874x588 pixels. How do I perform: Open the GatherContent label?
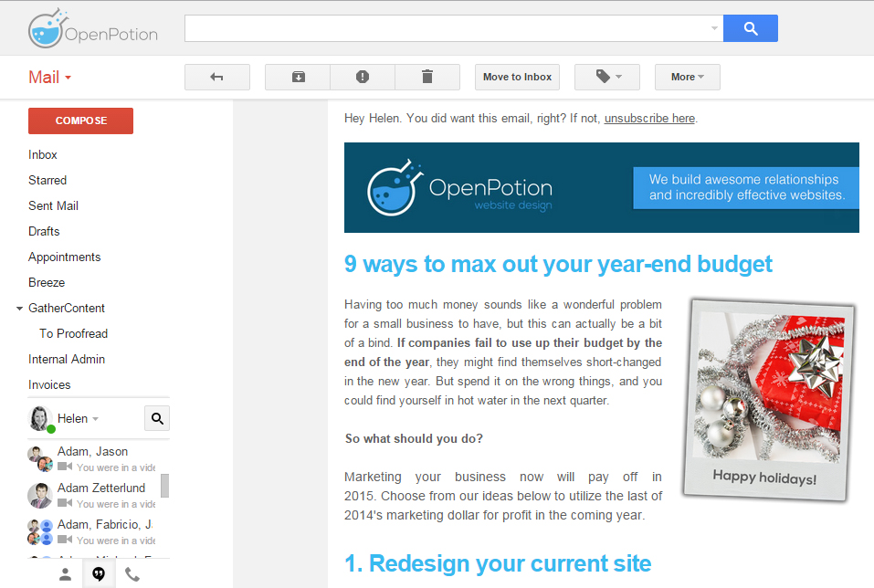pyautogui.click(x=67, y=309)
